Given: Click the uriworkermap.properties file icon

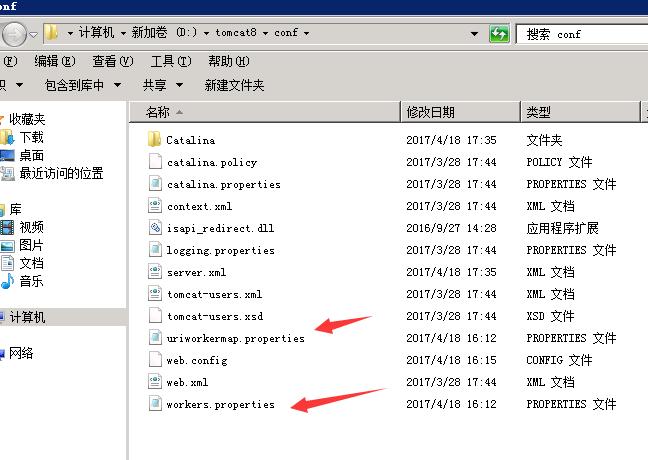Looking at the screenshot, I should (x=154, y=338).
